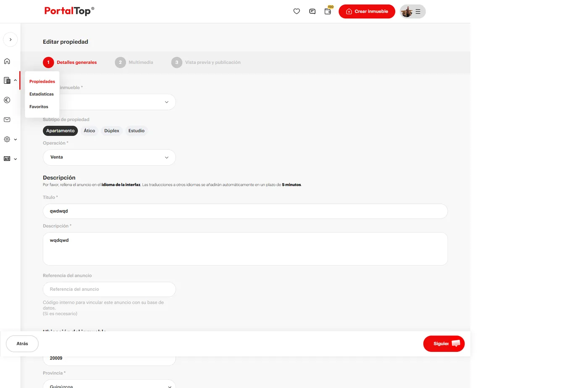Expand the sidebar with arrow button

click(10, 40)
